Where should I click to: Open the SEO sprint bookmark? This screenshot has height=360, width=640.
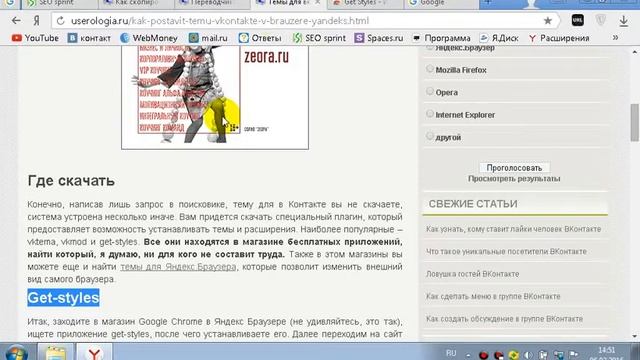click(x=319, y=38)
